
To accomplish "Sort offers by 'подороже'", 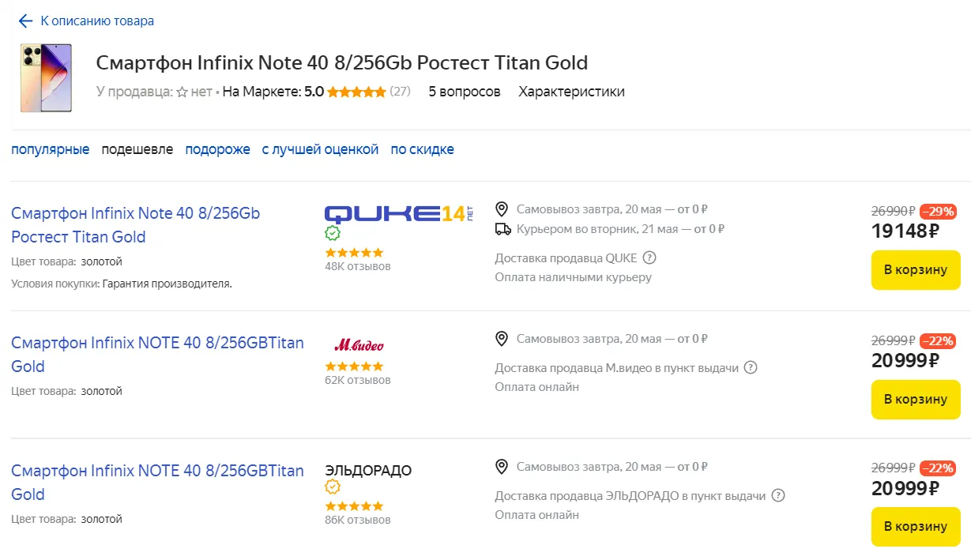I will tap(217, 149).
